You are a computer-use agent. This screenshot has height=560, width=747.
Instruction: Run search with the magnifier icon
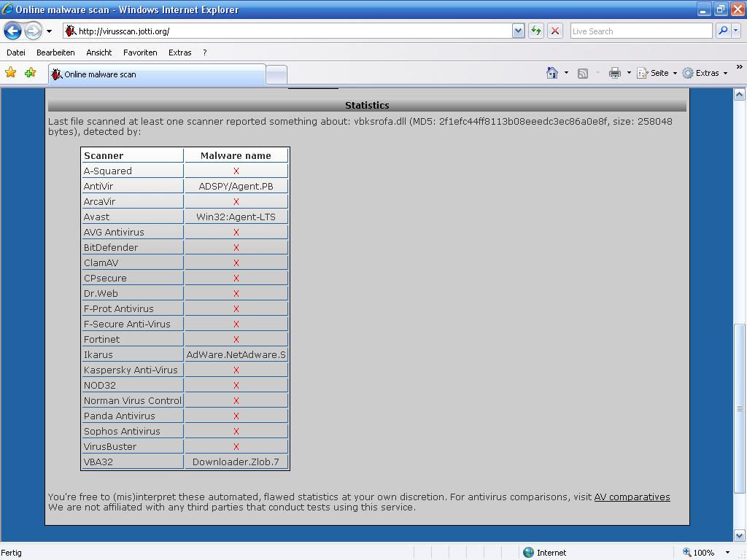click(x=723, y=31)
